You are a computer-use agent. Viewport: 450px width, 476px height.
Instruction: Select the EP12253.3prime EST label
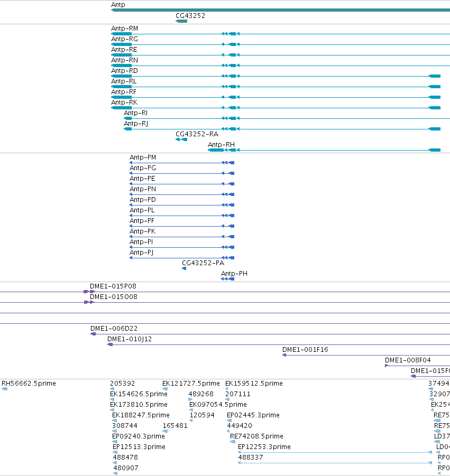[x=264, y=447]
